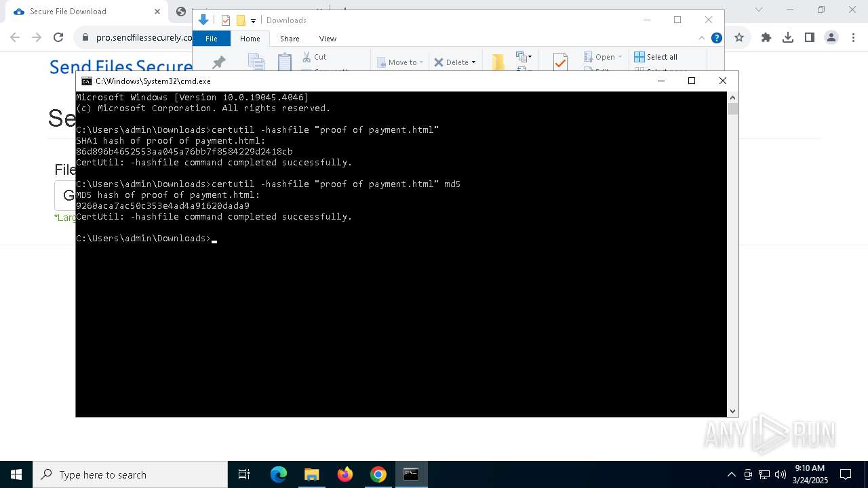
Task: Click the Copy icon in Downloads ribbon
Action: pyautogui.click(x=256, y=62)
